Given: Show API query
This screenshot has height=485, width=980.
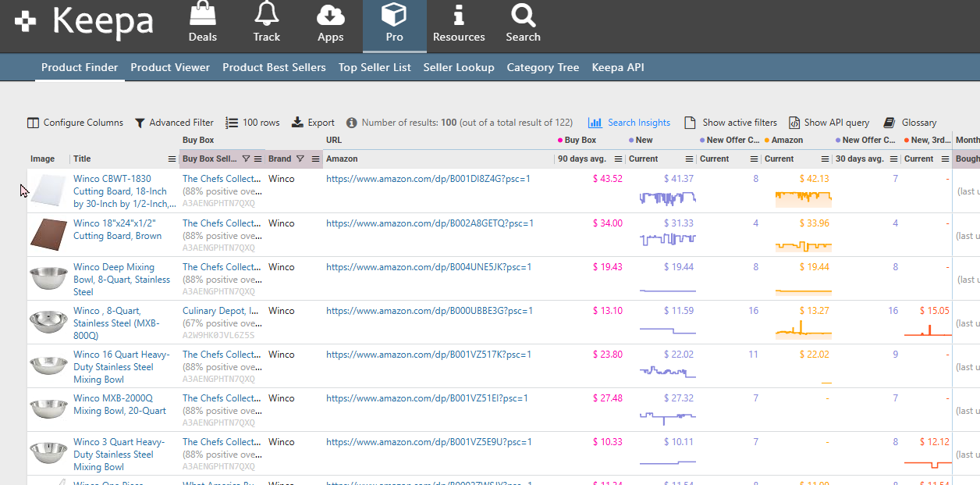Looking at the screenshot, I should pos(829,123).
